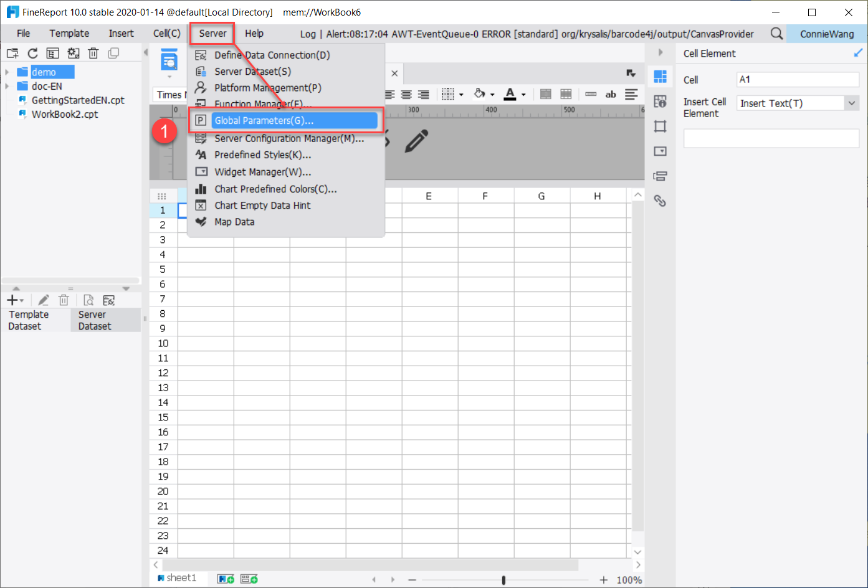Click the zoom out minus button
Image resolution: width=868 pixels, height=588 pixels.
pos(412,580)
